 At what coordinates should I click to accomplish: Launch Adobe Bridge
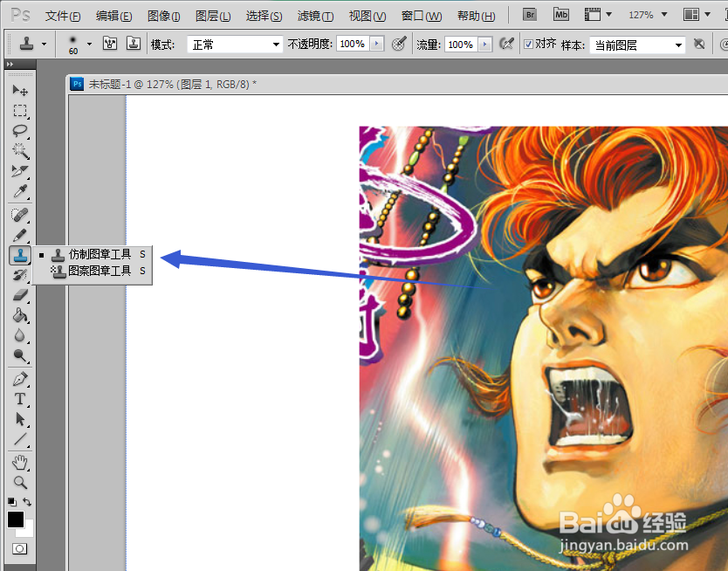click(530, 15)
